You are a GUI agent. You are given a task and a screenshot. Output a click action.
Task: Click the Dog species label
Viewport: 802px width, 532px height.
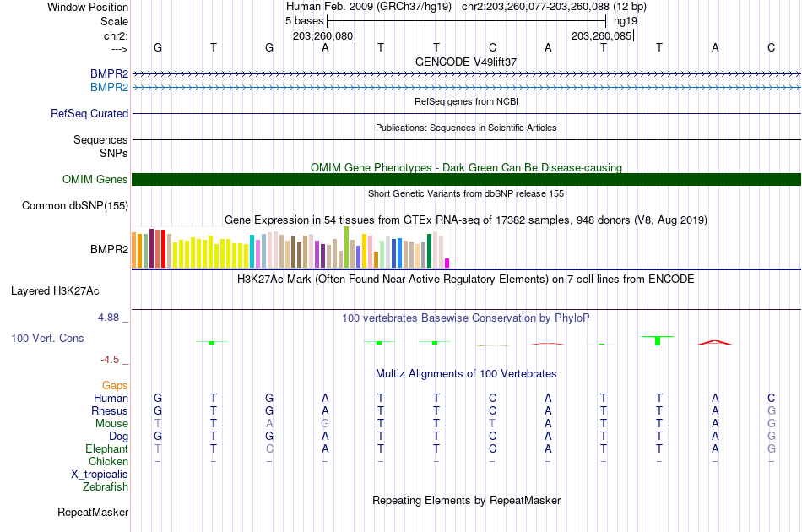click(x=118, y=437)
